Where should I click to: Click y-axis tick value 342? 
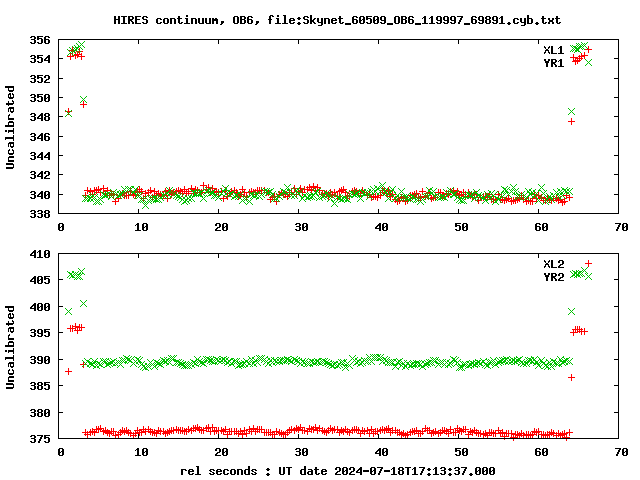click(40, 175)
